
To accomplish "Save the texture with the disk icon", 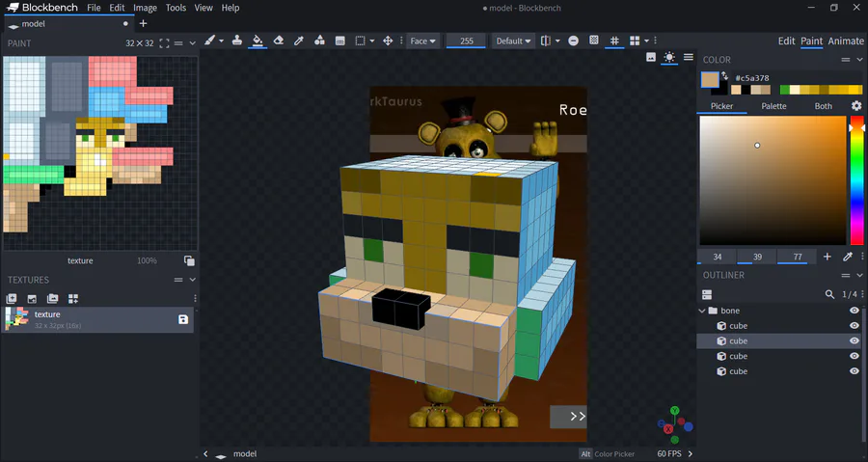I will pos(183,319).
